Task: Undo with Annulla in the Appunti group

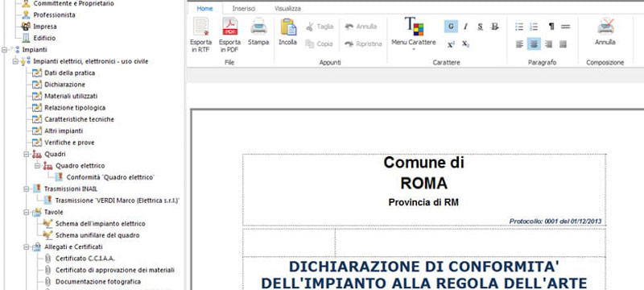Action: (361, 27)
